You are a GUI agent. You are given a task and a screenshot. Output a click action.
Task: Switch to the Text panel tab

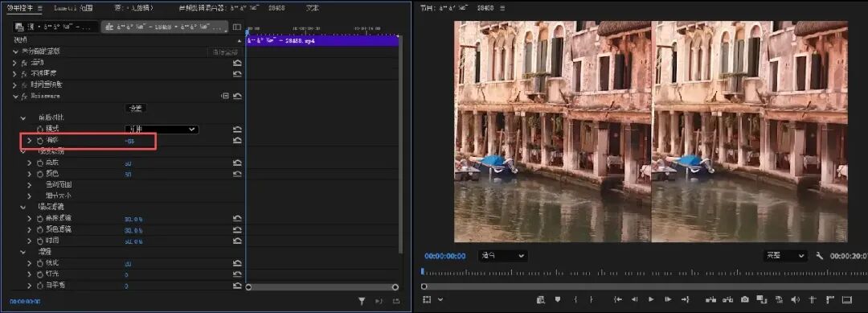(312, 8)
